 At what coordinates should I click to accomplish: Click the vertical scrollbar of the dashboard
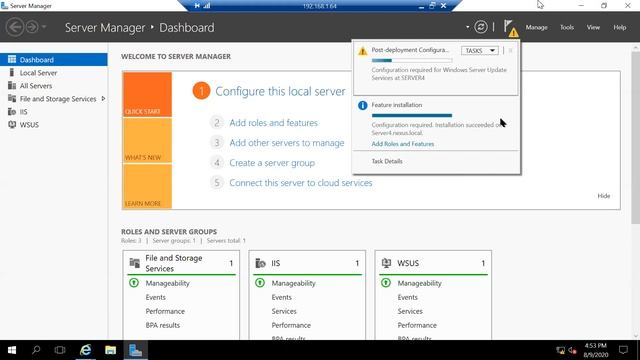(636, 137)
